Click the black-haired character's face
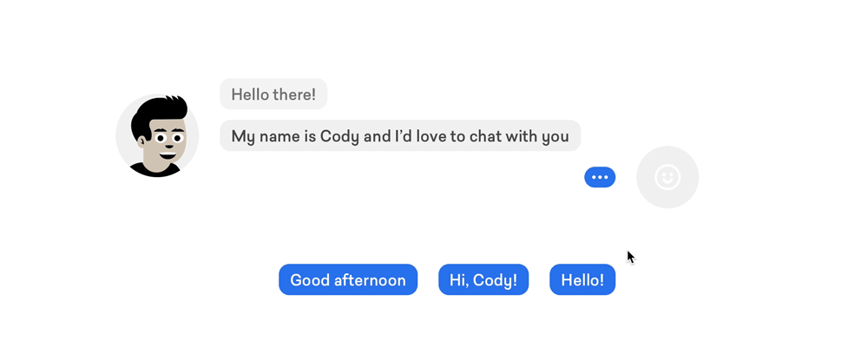The width and height of the screenshot is (868, 347). point(166,141)
